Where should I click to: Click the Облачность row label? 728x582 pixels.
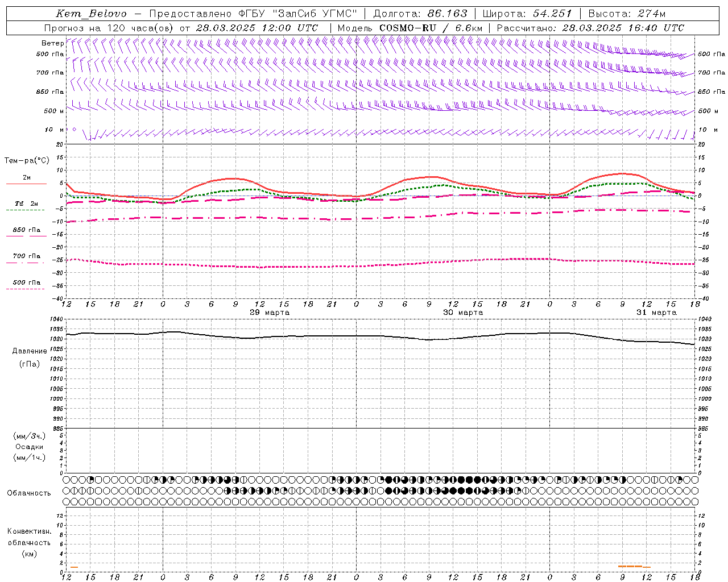point(29,493)
